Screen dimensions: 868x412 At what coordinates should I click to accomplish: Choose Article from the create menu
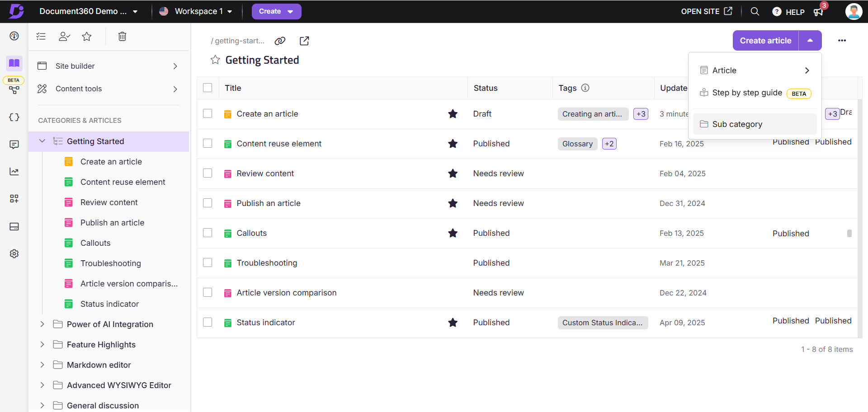click(x=755, y=70)
